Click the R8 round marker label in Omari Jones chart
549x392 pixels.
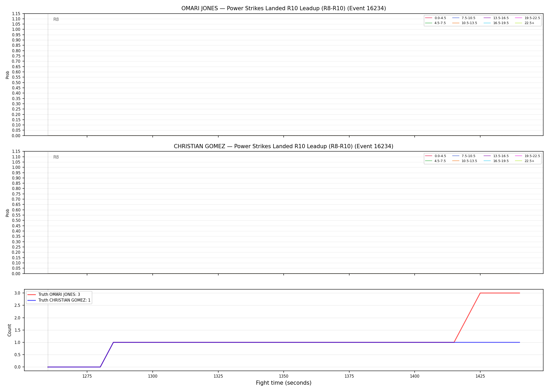click(x=56, y=20)
